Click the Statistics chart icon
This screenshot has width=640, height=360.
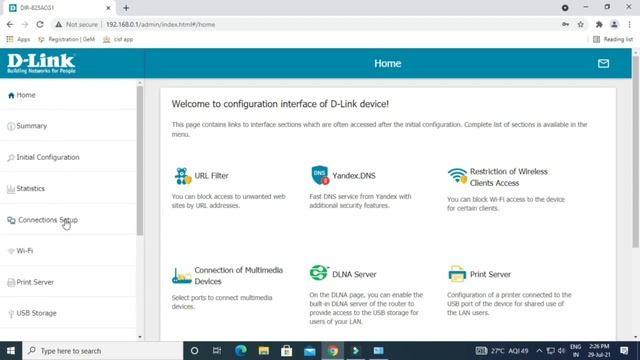click(11, 189)
